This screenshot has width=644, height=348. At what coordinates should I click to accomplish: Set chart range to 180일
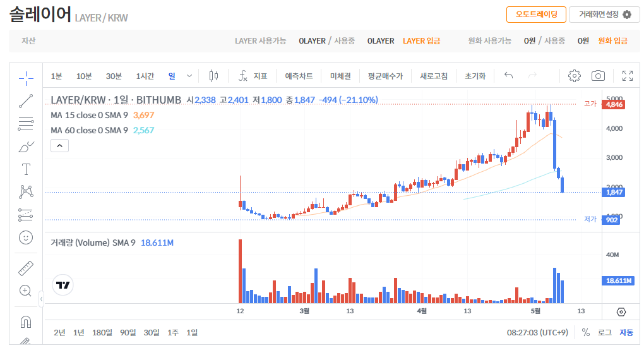coord(102,332)
